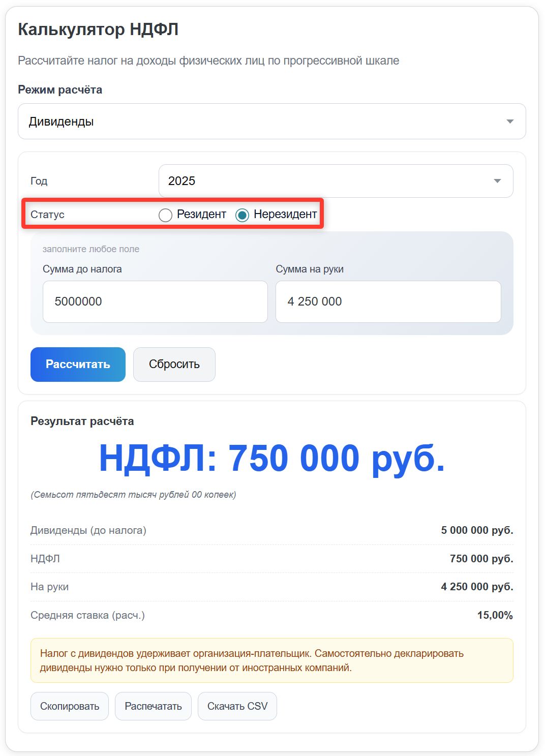Screen dimensions: 545x756
Task: Click the amount in words text under result
Action: tap(133, 495)
